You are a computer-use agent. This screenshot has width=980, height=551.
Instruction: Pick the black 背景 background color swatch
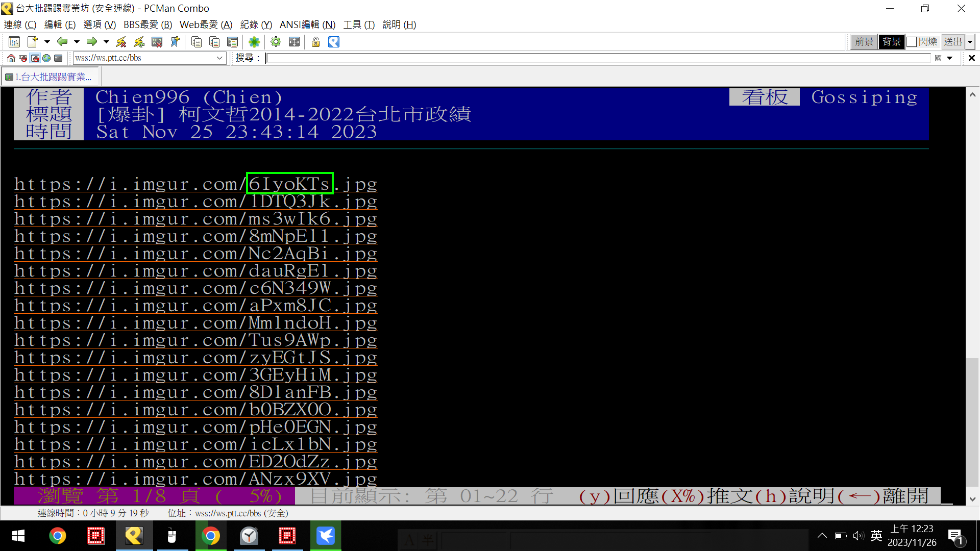tap(891, 42)
